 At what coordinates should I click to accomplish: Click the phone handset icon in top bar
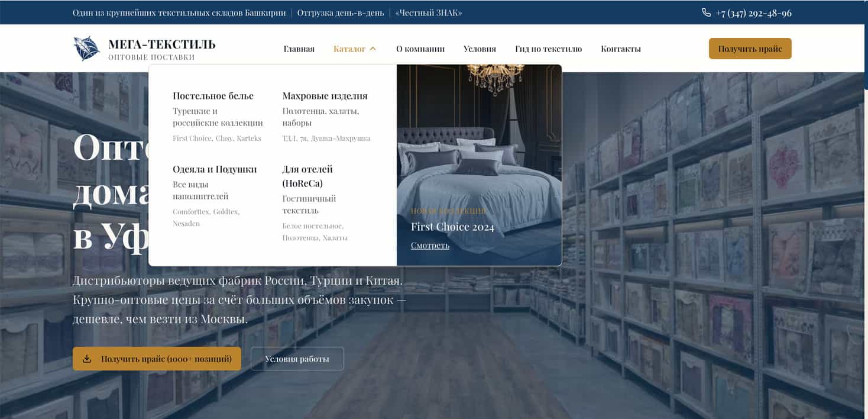[x=706, y=12]
